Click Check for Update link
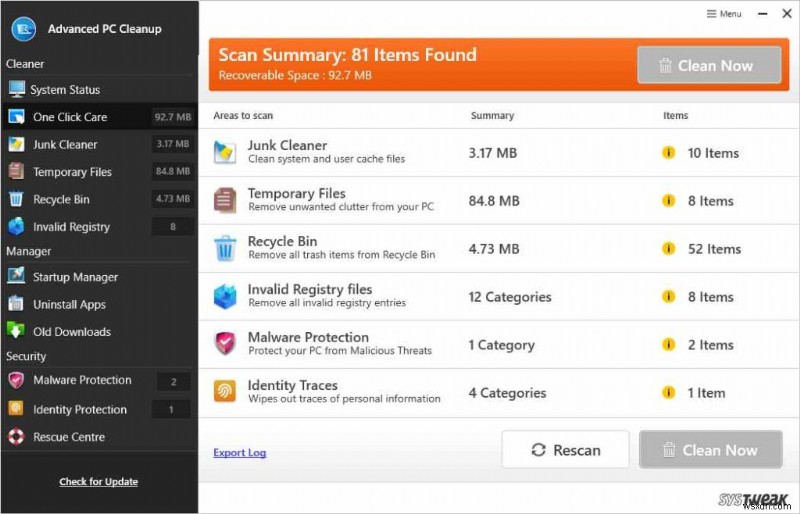The height and width of the screenshot is (514, 800). coord(98,481)
